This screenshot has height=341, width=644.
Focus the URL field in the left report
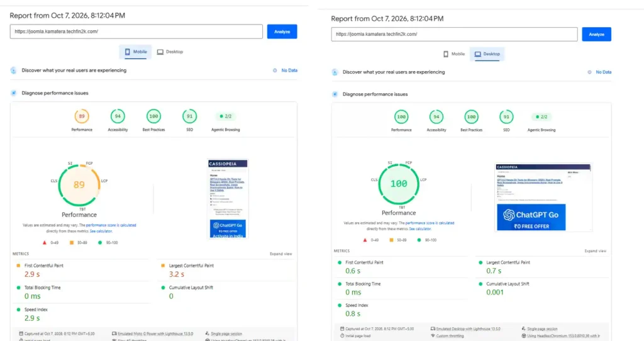pos(136,31)
